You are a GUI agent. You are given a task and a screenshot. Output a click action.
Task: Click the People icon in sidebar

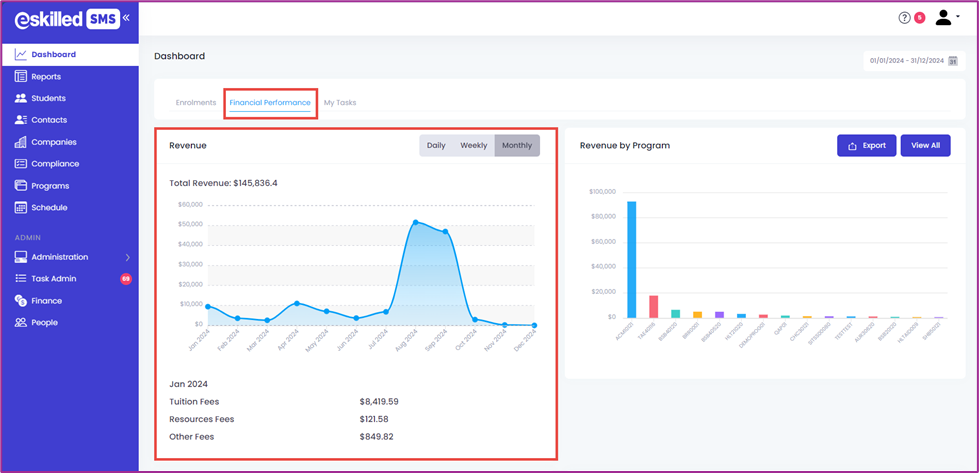click(21, 322)
